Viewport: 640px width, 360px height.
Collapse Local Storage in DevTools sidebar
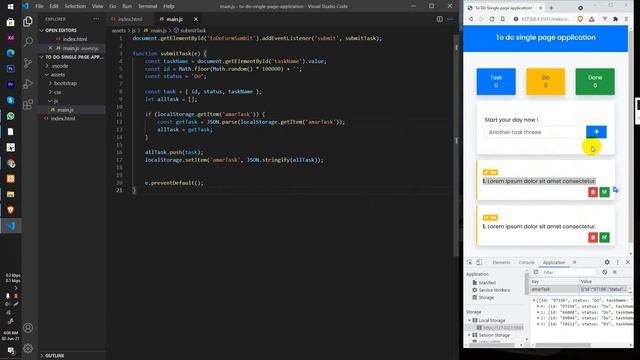[x=469, y=320]
